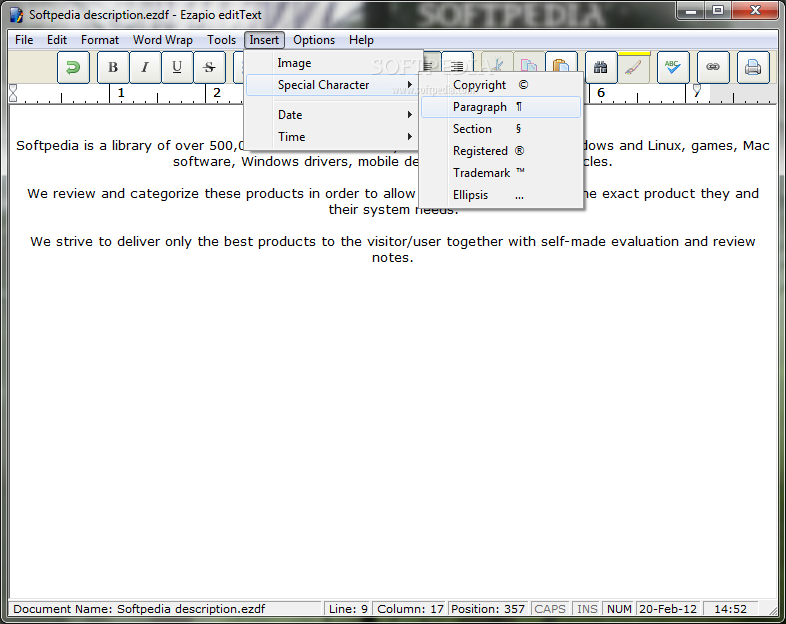Click the right margin marker on ruler

(697, 90)
